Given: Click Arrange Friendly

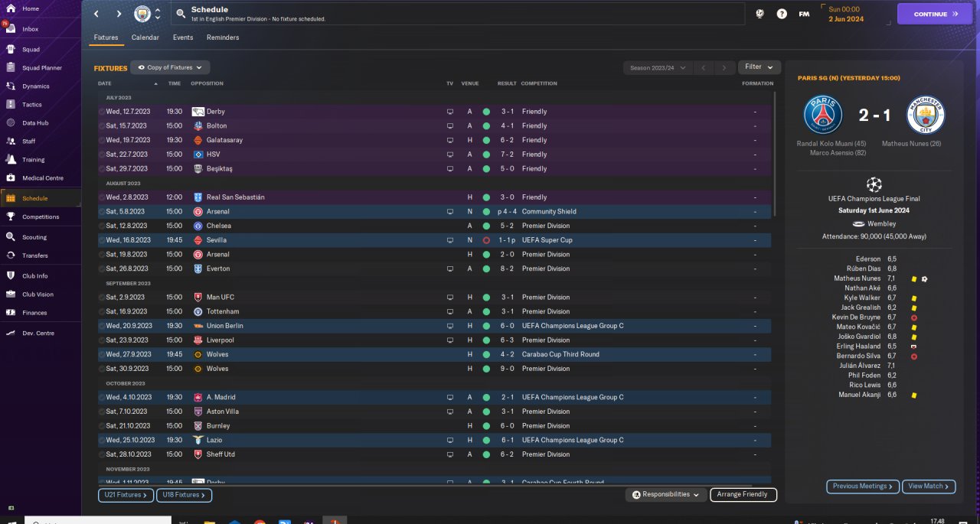Looking at the screenshot, I should pyautogui.click(x=743, y=495).
